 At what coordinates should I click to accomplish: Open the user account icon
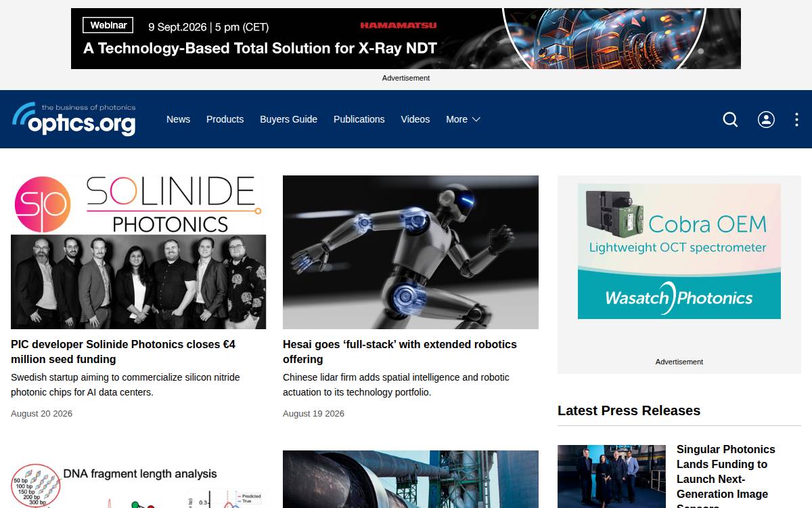tap(766, 119)
